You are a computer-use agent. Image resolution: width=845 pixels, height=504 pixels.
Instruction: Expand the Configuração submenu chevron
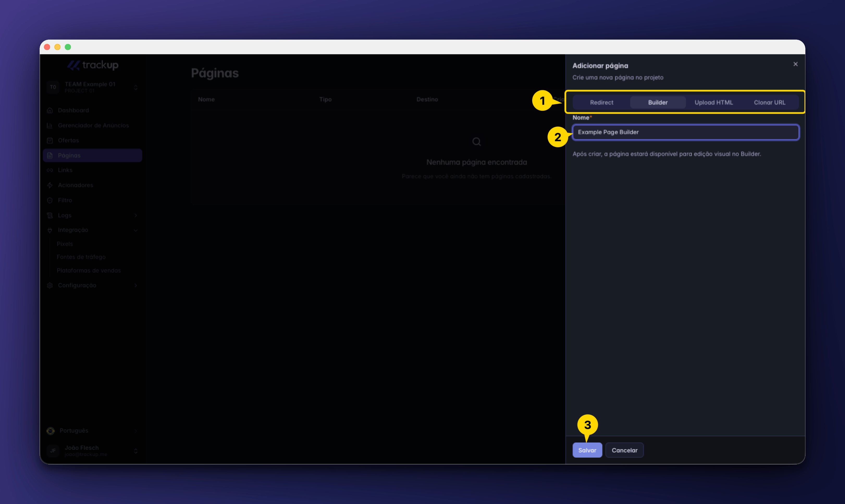tap(135, 285)
